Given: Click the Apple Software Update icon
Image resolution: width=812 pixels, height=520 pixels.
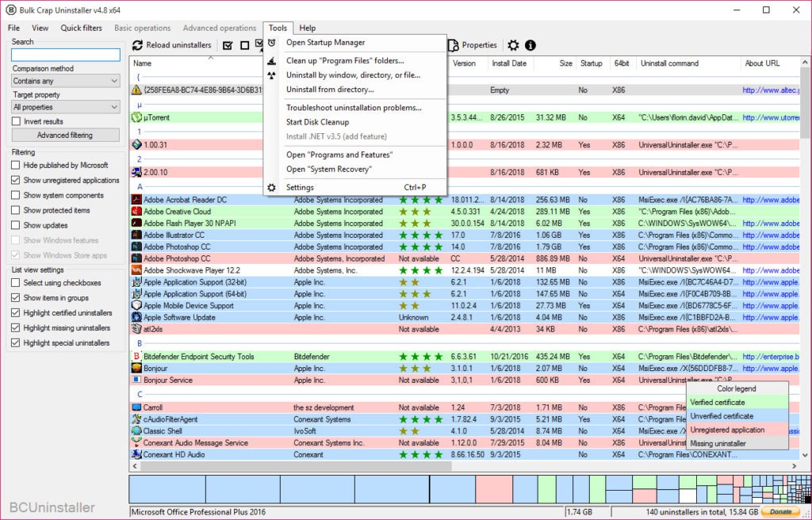Looking at the screenshot, I should [x=136, y=318].
